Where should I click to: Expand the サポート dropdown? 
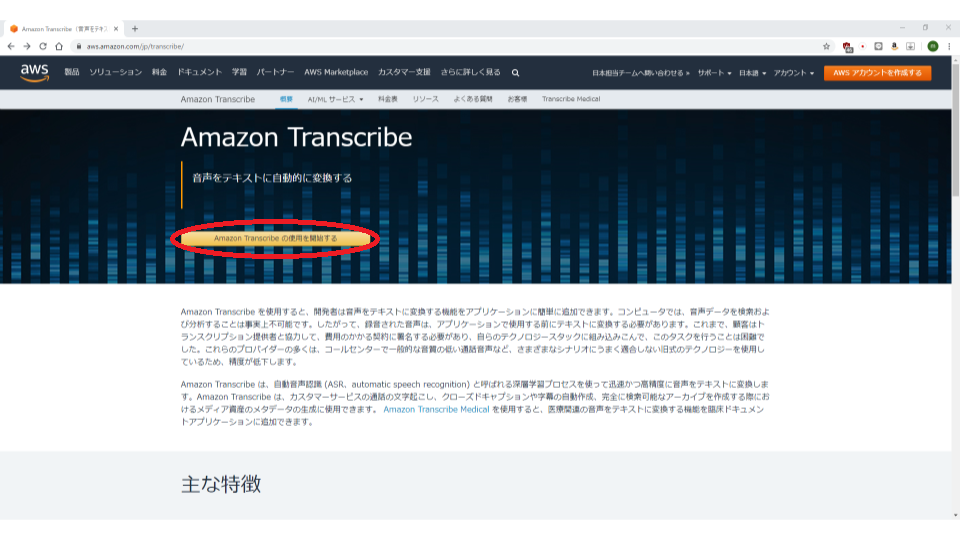pyautogui.click(x=714, y=73)
